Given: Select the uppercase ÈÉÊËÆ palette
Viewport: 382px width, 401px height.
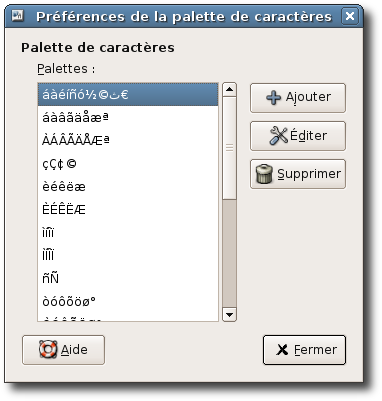Looking at the screenshot, I should click(128, 210).
